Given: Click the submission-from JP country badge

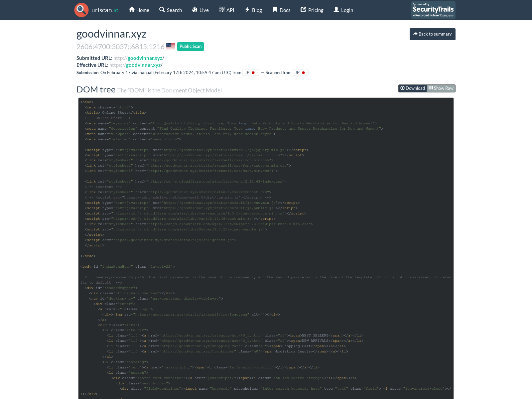Looking at the screenshot, I should 251,72.
